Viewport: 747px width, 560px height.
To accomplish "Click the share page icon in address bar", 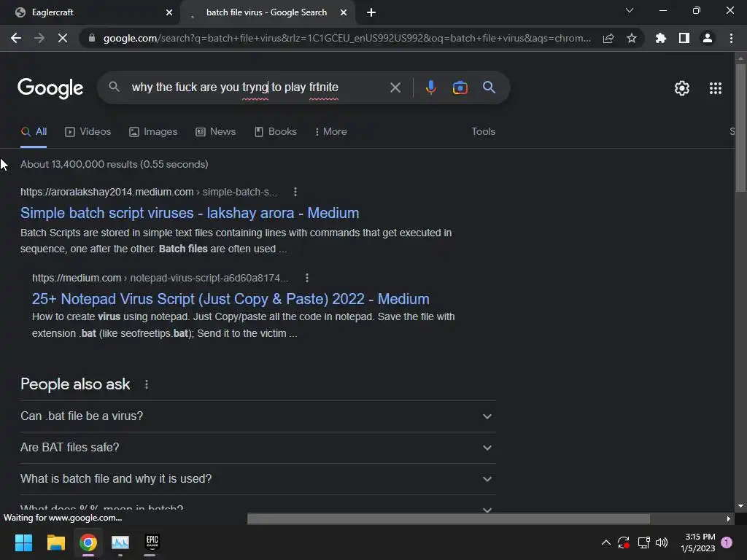I will (608, 38).
